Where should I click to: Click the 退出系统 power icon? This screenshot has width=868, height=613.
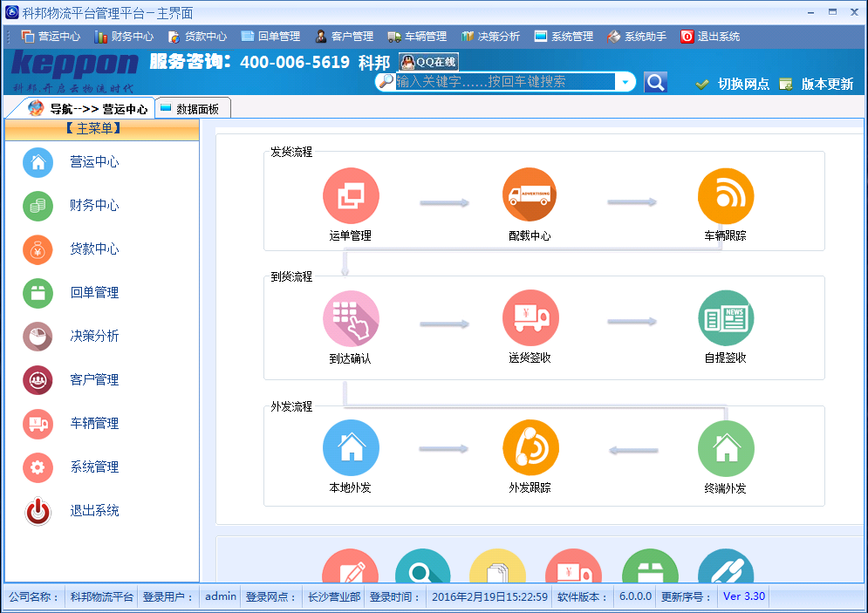click(x=37, y=511)
